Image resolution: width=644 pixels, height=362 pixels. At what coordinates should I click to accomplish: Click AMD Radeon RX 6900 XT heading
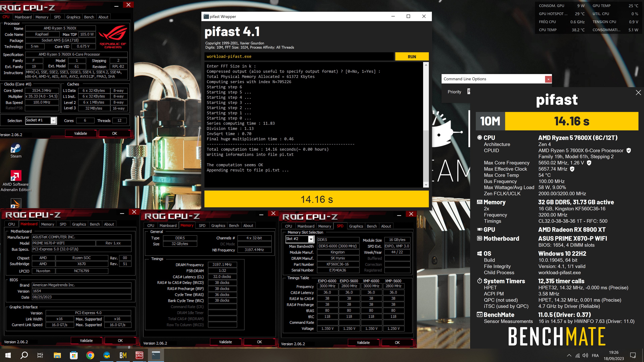[572, 230]
